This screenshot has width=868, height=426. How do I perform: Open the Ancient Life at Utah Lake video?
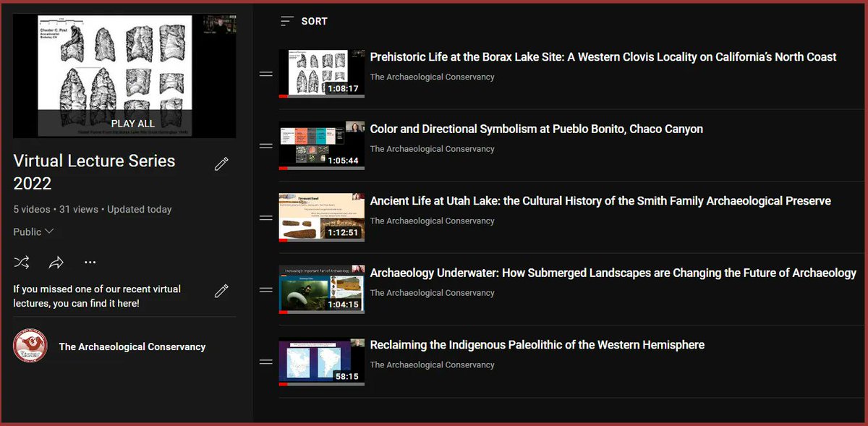(x=600, y=200)
